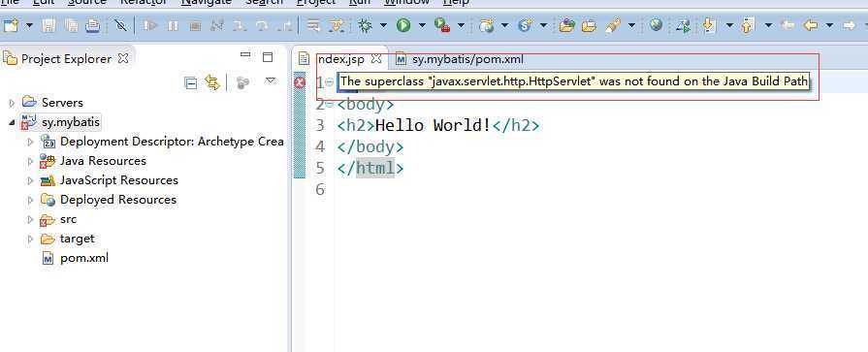
Task: Click the Run External Tools icon
Action: [x=441, y=25]
